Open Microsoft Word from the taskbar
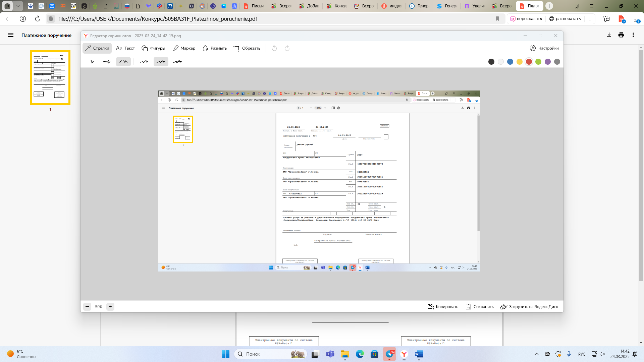The image size is (644, 362). (x=419, y=354)
